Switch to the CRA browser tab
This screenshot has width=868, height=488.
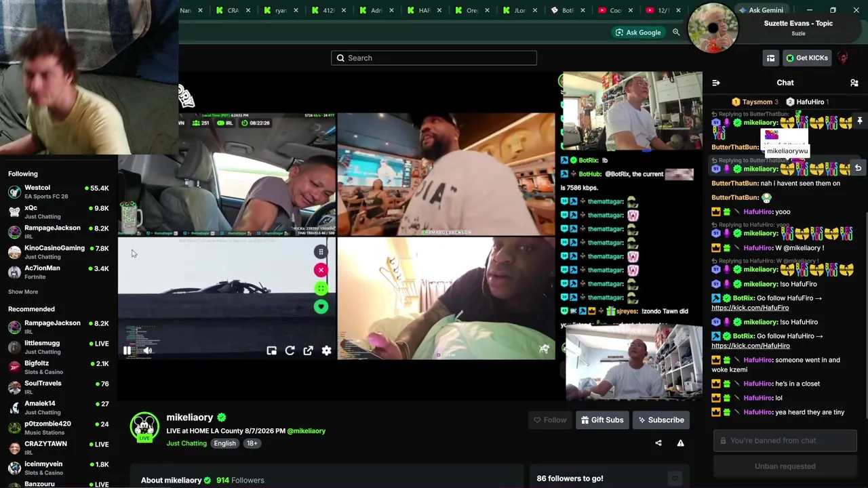(233, 10)
